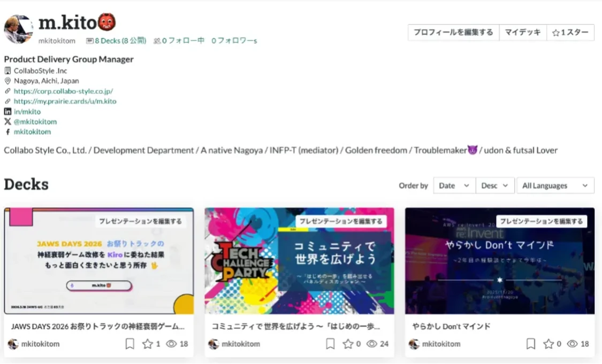Image resolution: width=602 pixels, height=364 pixels.
Task: Open the corp.collabo-style.co.jp link
Action: [64, 91]
